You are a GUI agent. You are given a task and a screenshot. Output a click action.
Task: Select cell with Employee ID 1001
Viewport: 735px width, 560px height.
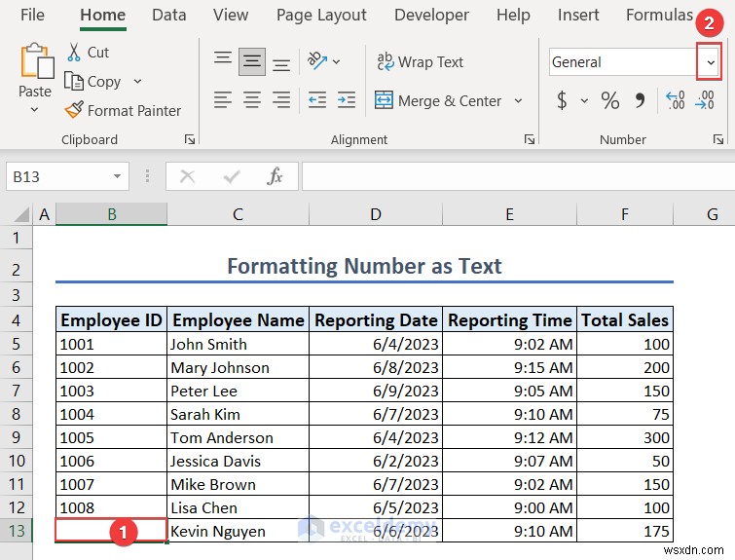tap(112, 344)
